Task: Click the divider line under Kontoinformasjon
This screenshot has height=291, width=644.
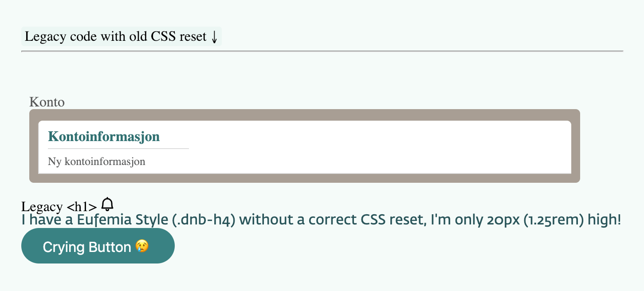Action: [x=118, y=148]
